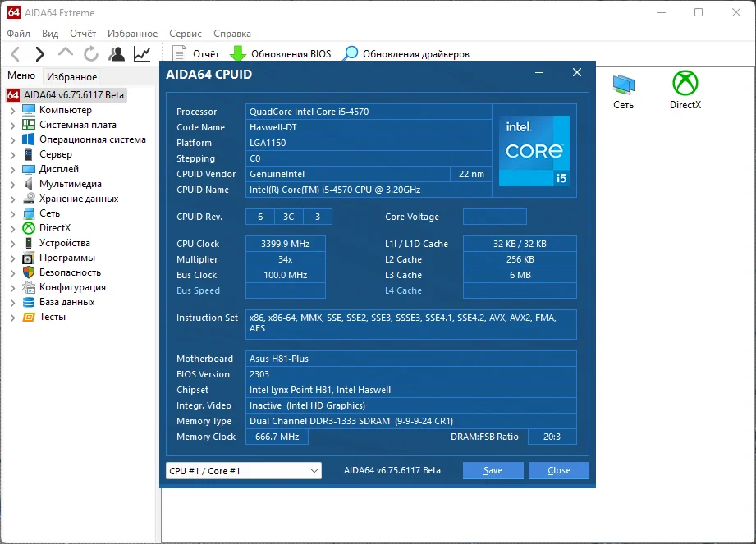Image resolution: width=756 pixels, height=544 pixels.
Task: Open the DirectX icon in right pane
Action: (x=685, y=90)
